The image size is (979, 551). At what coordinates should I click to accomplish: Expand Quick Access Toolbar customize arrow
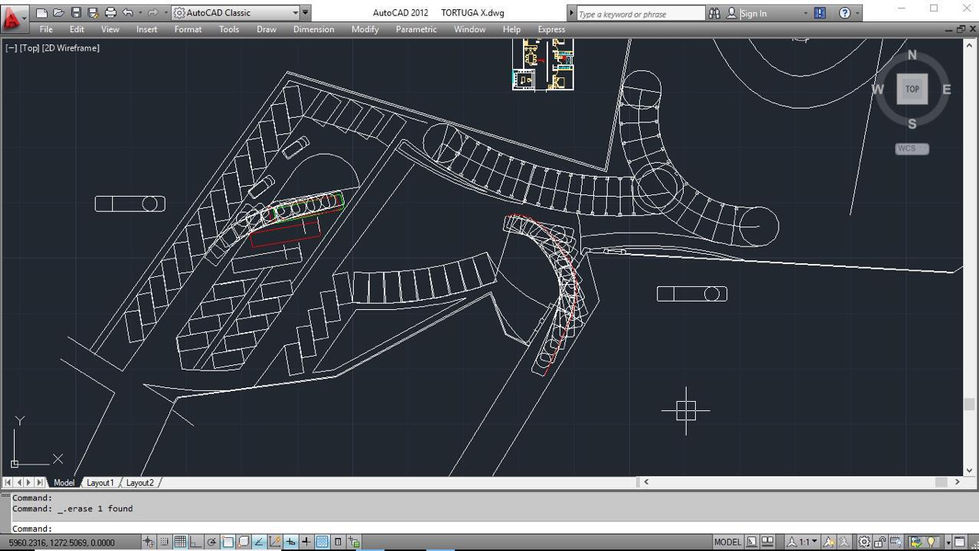(x=305, y=12)
